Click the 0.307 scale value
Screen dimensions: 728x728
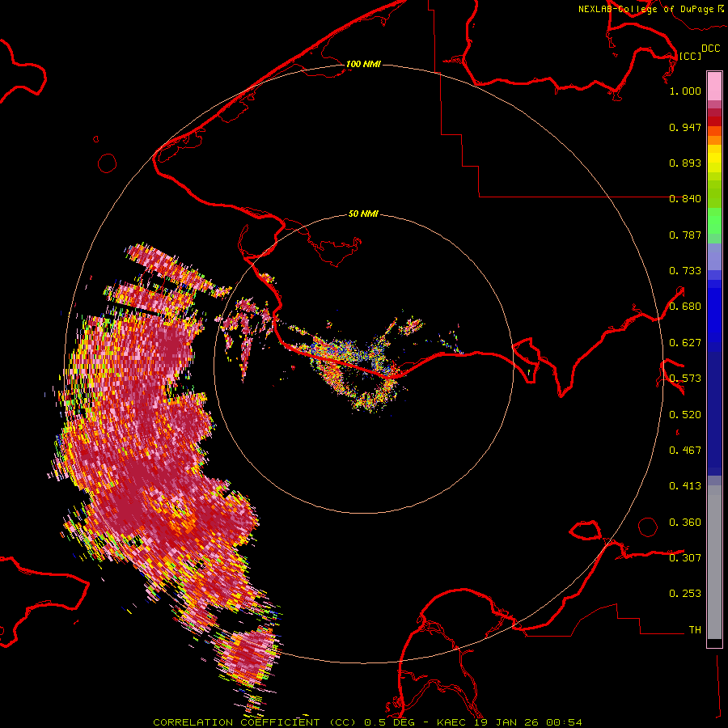click(x=685, y=558)
